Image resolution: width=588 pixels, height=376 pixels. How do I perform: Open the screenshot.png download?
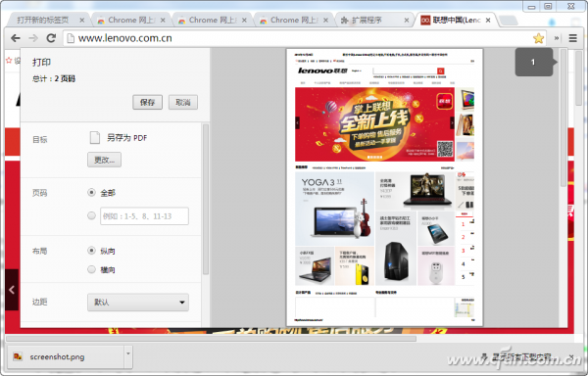coord(66,356)
